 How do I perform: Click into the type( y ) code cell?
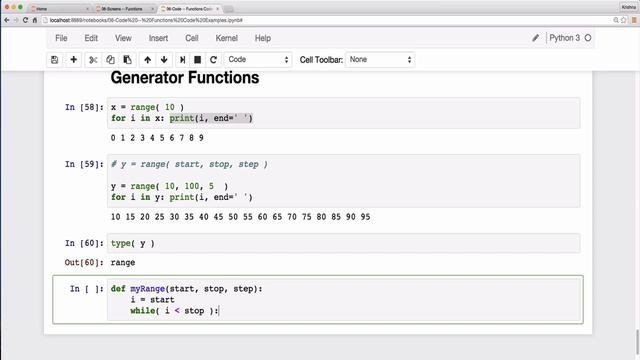pyautogui.click(x=343, y=243)
